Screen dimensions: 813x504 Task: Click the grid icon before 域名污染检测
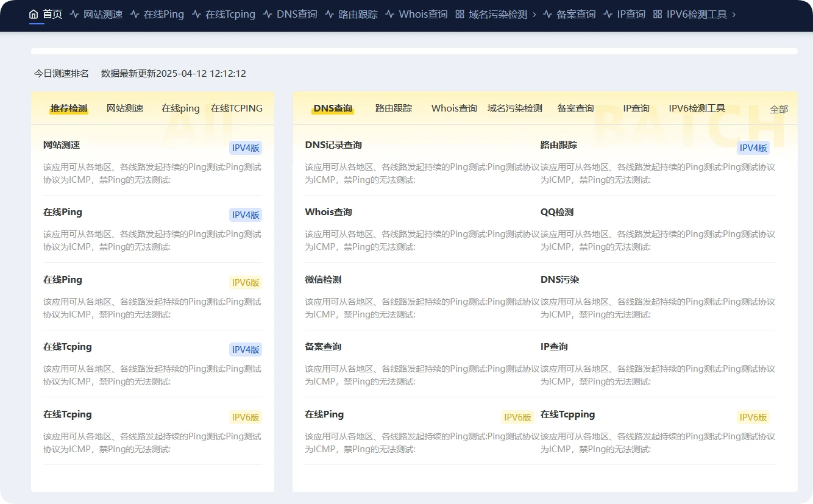click(x=460, y=14)
